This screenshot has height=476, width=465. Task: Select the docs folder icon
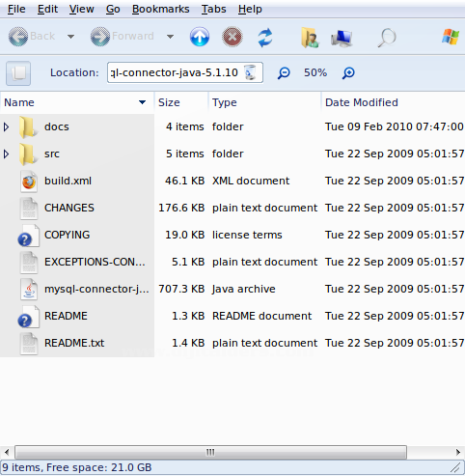pos(28,127)
